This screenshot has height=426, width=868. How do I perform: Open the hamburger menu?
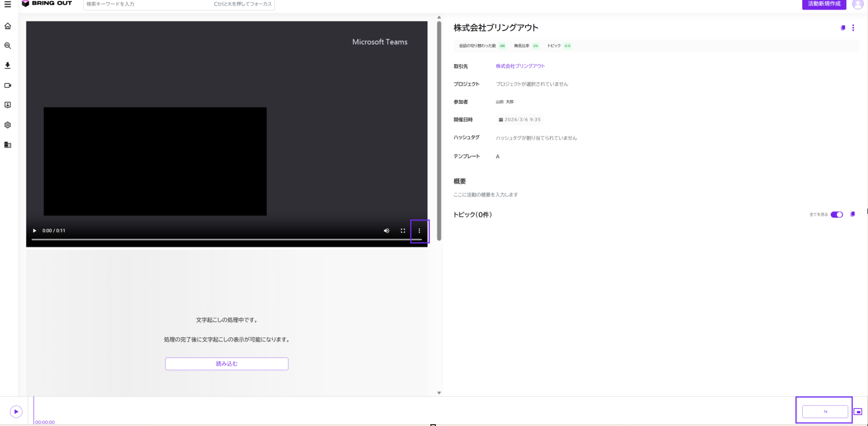click(8, 4)
